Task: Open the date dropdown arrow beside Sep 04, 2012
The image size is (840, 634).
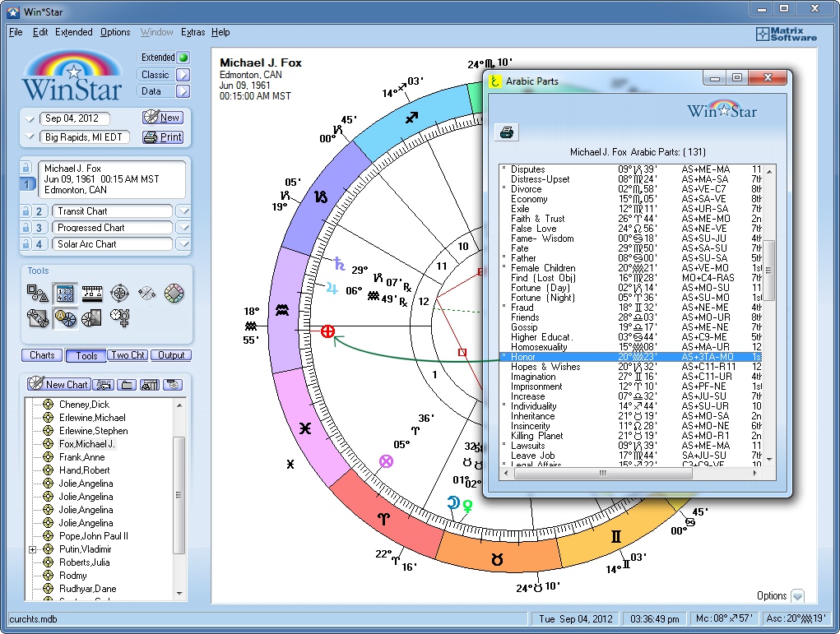Action: tap(30, 119)
